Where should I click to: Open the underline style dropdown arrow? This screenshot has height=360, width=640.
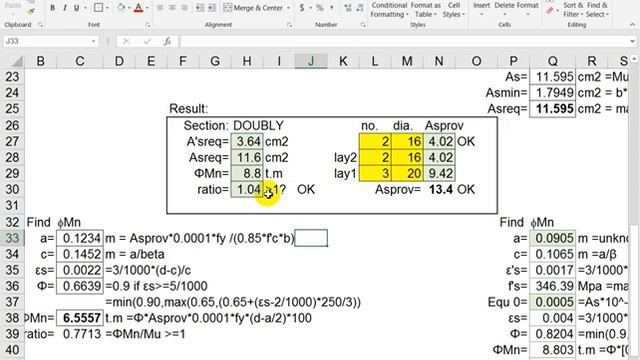(x=85, y=8)
